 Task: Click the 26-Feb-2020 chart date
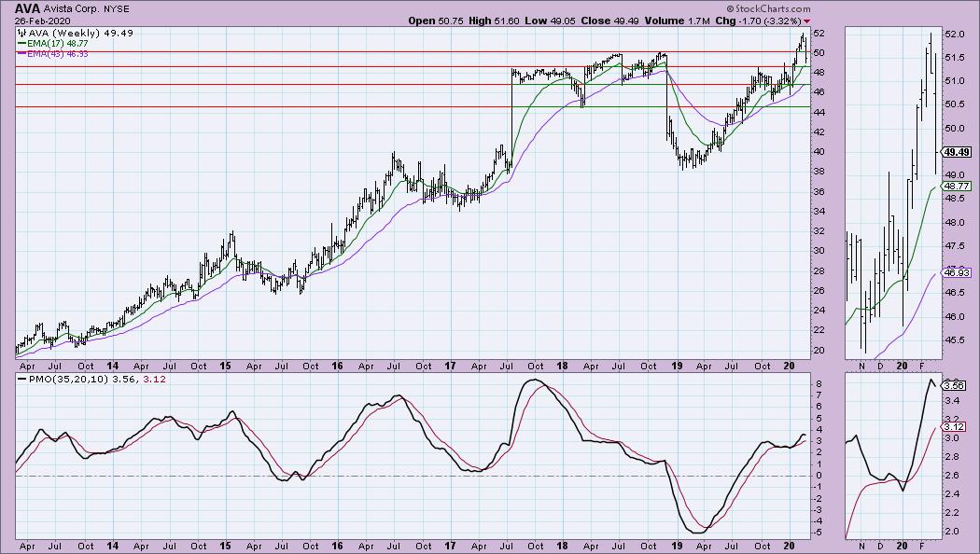(43, 21)
